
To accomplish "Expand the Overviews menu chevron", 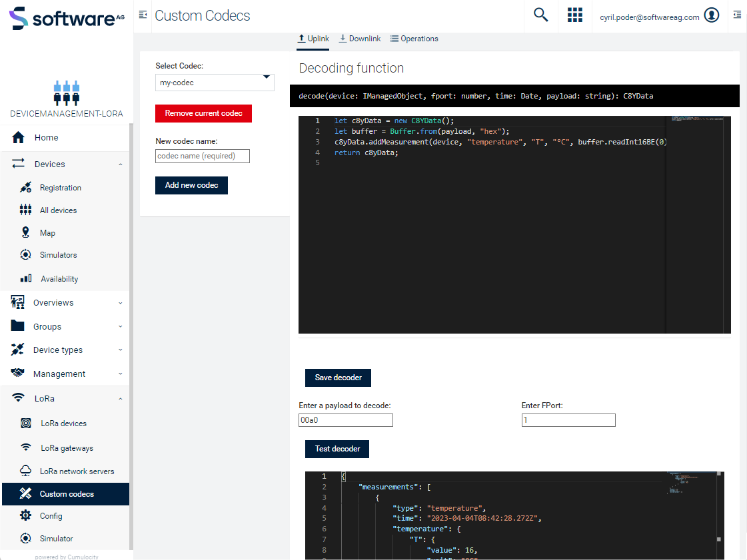I will pyautogui.click(x=120, y=303).
